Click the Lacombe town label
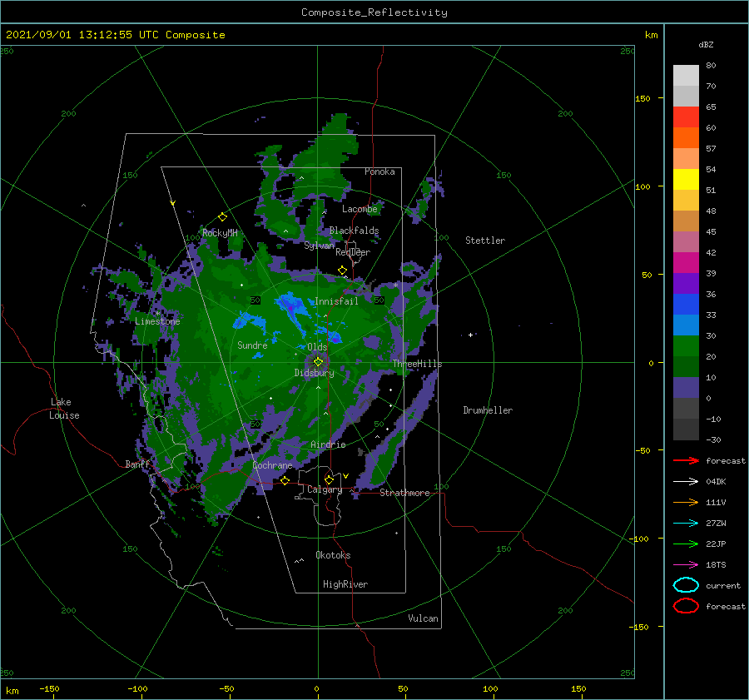Screen dimensions: 749x700 [360, 209]
